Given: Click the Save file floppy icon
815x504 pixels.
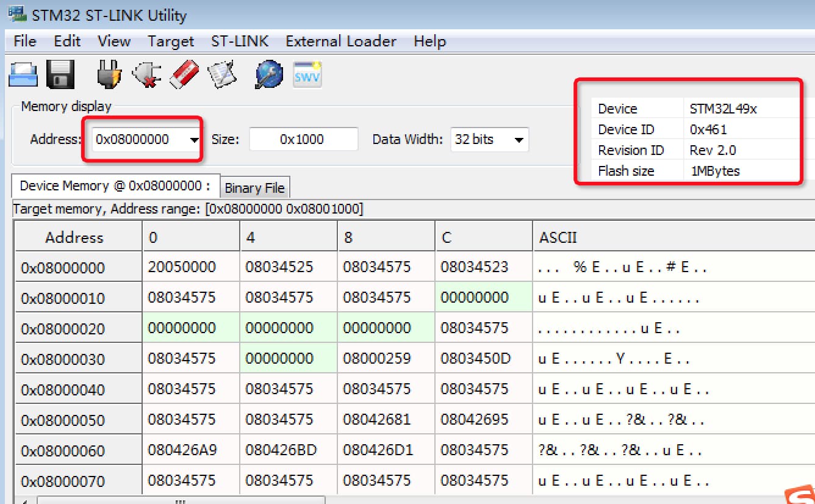Looking at the screenshot, I should (x=61, y=74).
